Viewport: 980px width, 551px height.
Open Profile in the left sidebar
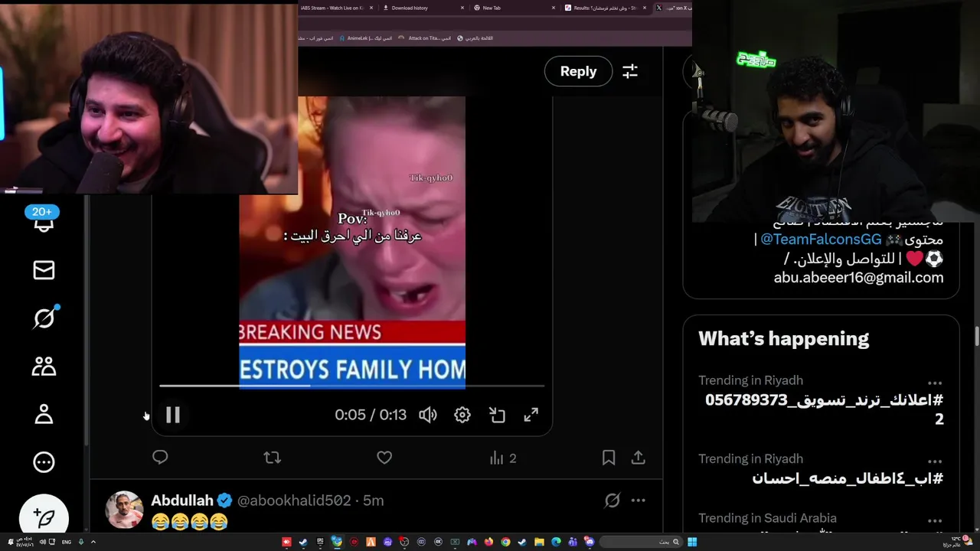coord(44,414)
